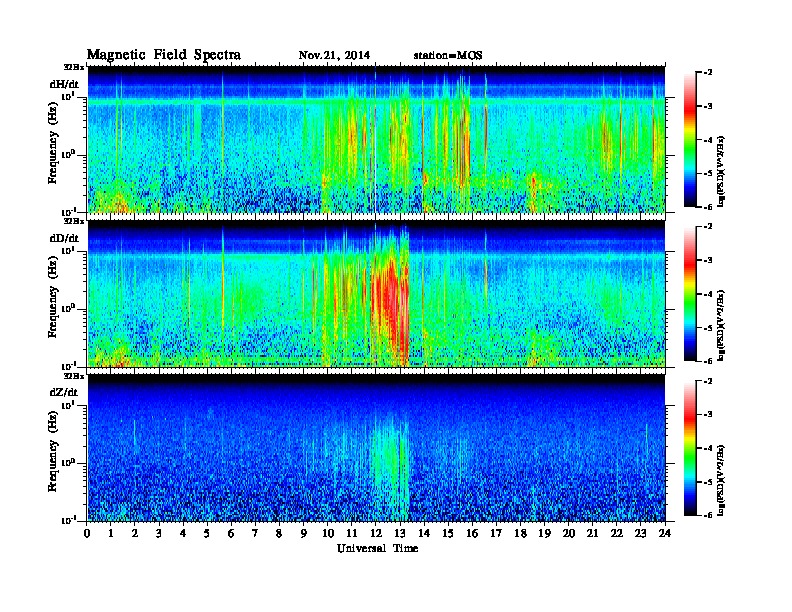Click hour label 15 on time axis
Viewport: 792px width, 612px height.
tap(448, 534)
